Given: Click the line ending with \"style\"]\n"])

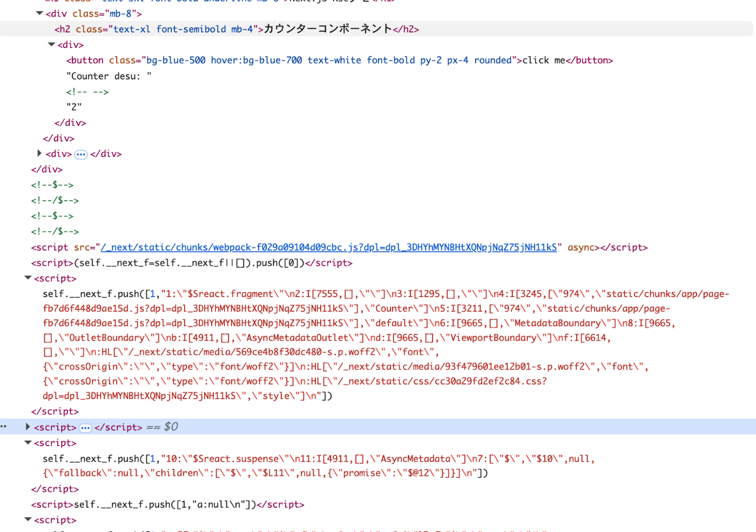Looking at the screenshot, I should 187,396.
